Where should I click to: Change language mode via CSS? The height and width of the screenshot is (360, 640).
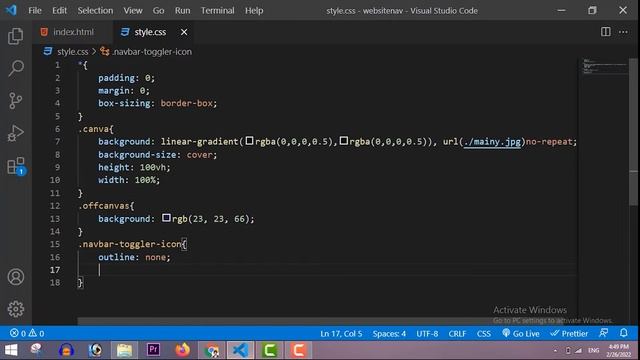click(484, 333)
